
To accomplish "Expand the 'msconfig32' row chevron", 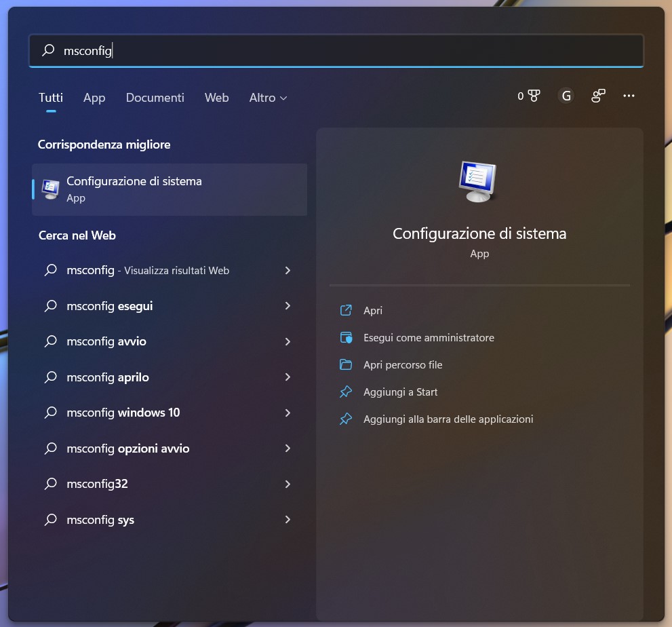I will click(x=288, y=484).
